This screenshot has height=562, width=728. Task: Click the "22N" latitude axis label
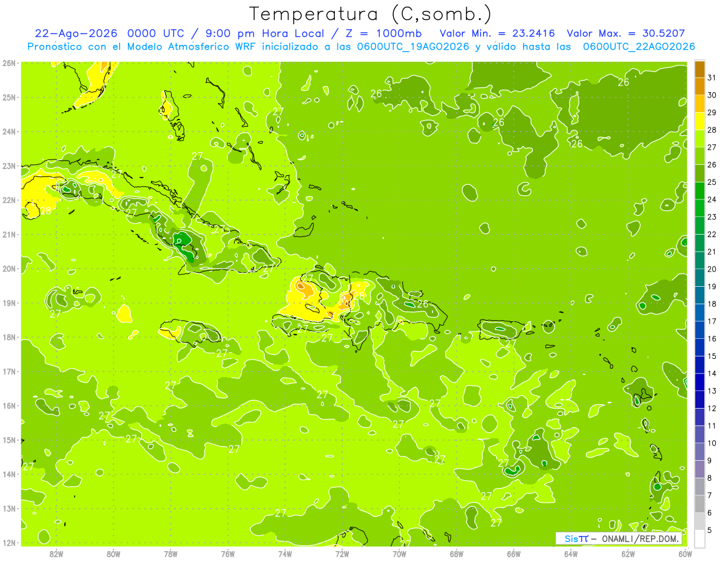(x=9, y=200)
